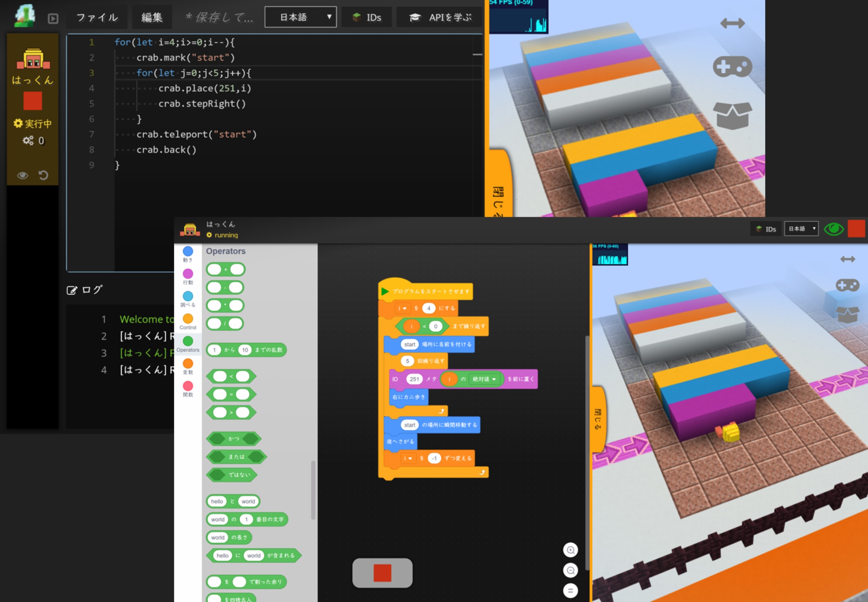Click the reset arrow icon in left sidebar
This screenshot has width=868, height=602.
(x=43, y=175)
